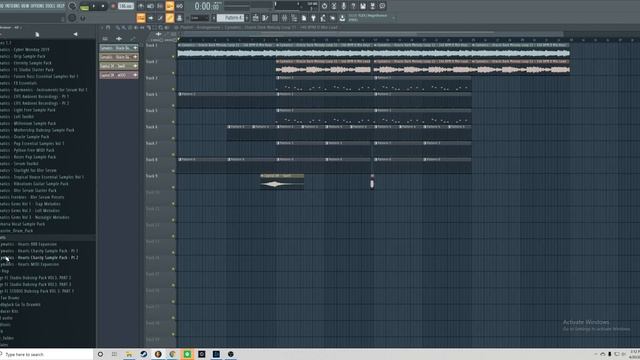Toggle recording countdown icon
Viewport: 640px width, 360px height.
pyautogui.click(x=160, y=6)
